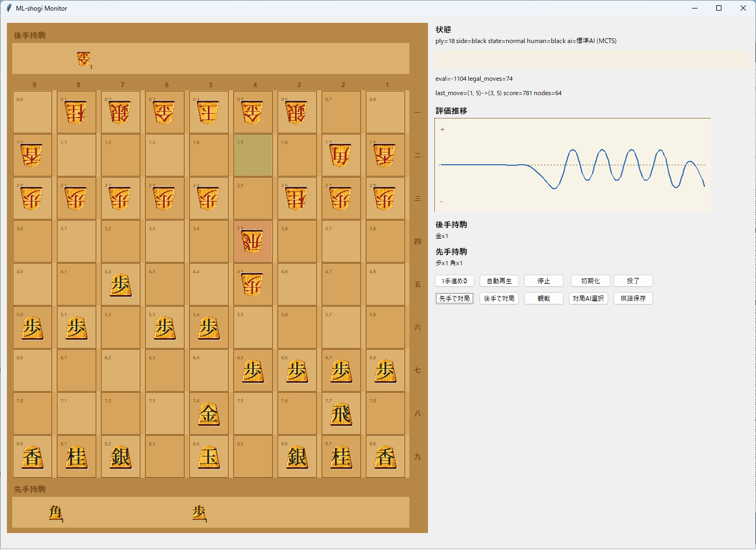The height and width of the screenshot is (550, 756).
Task: Save the game record via 棋譜保存
Action: [633, 298]
